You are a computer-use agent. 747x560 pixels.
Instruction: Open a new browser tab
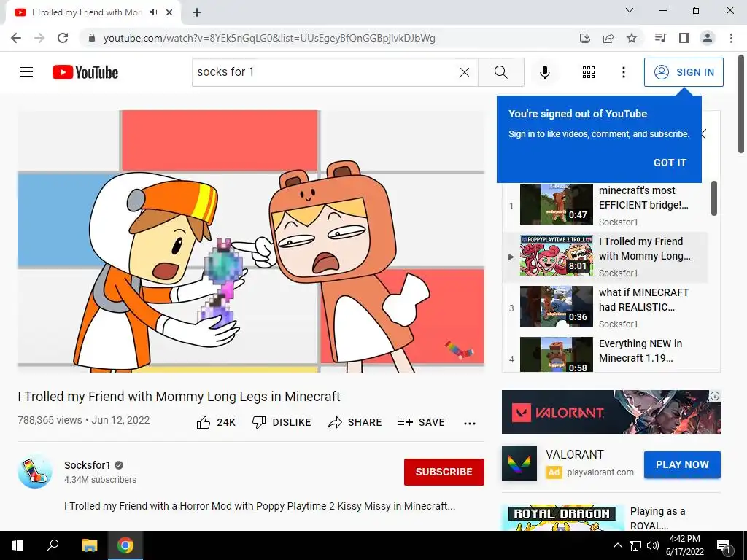[x=197, y=12]
